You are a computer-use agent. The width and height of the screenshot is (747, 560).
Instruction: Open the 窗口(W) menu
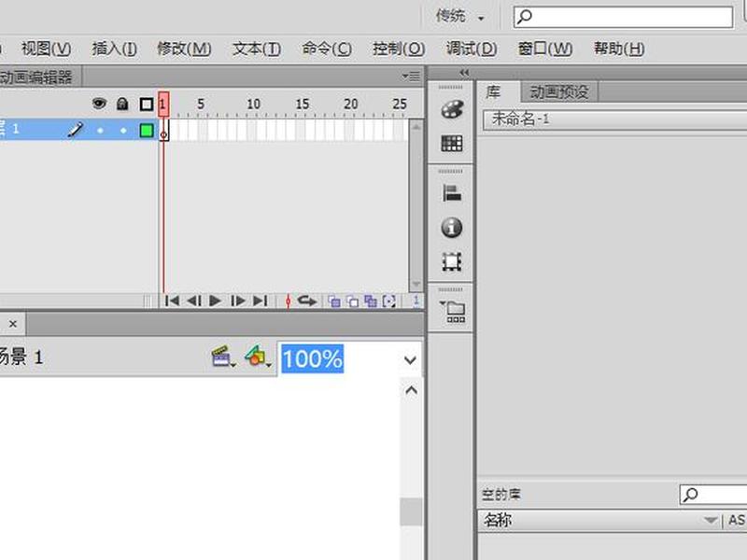[x=545, y=49]
